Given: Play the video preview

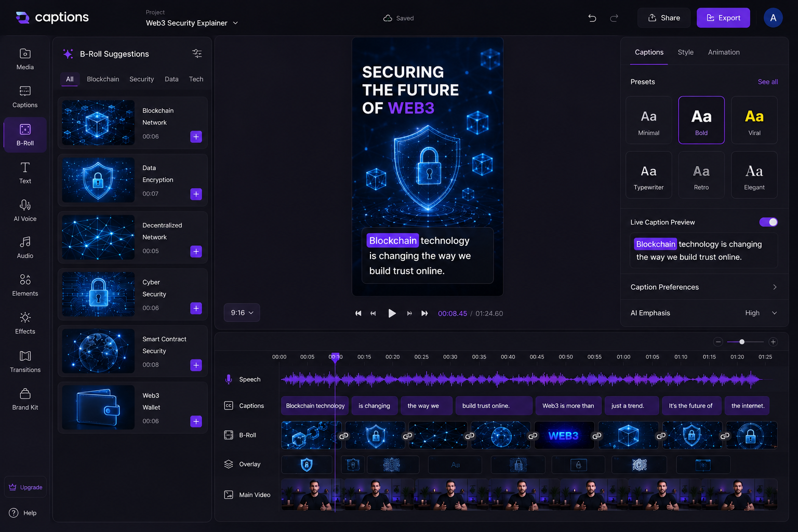Looking at the screenshot, I should (392, 313).
